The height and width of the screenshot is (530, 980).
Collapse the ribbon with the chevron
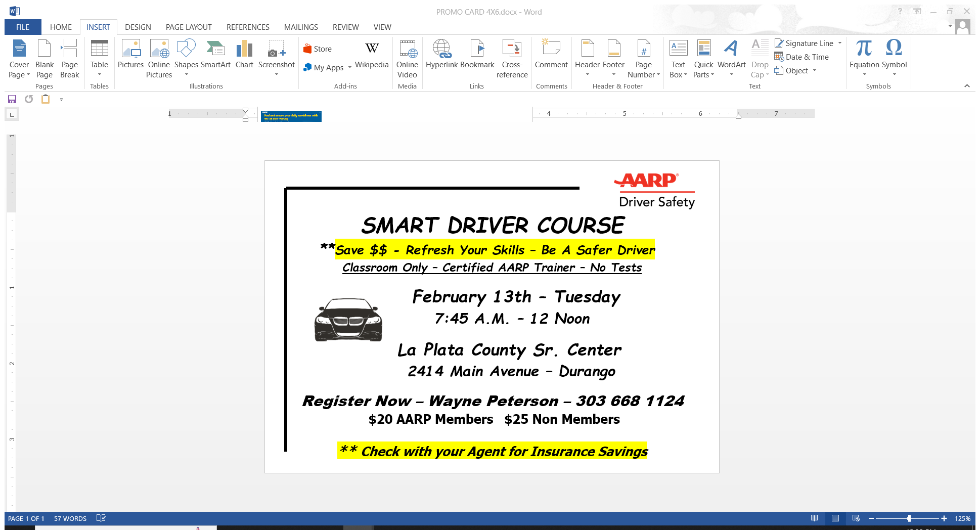tap(967, 86)
